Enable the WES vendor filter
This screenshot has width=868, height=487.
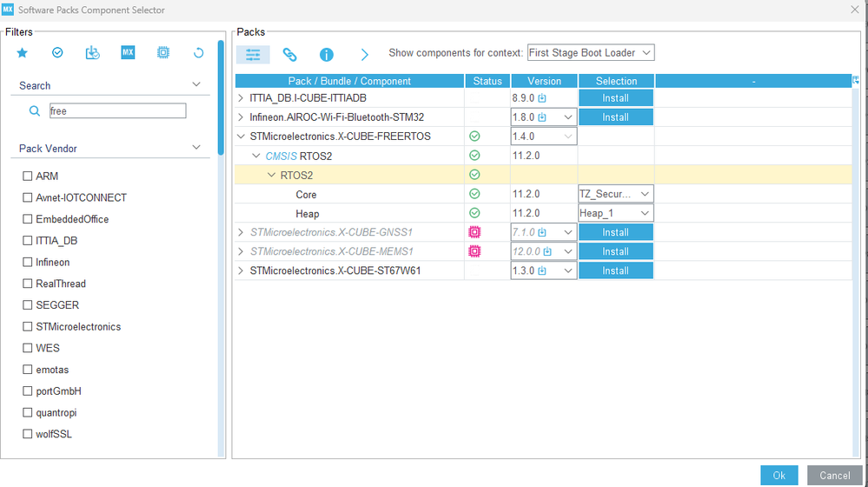27,348
